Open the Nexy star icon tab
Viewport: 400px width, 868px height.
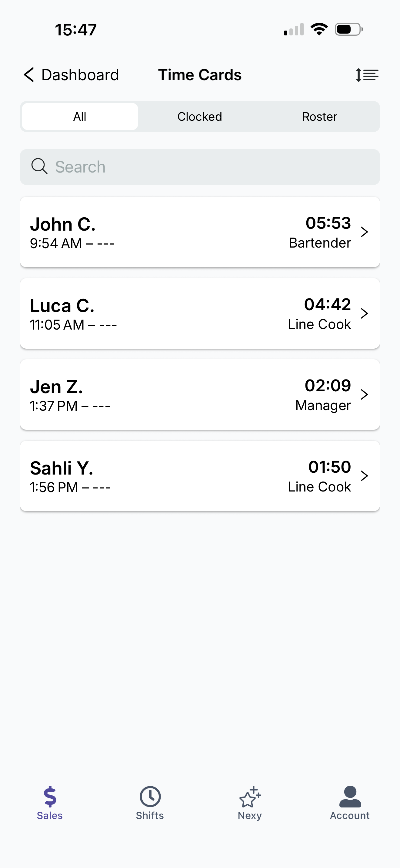tap(250, 797)
